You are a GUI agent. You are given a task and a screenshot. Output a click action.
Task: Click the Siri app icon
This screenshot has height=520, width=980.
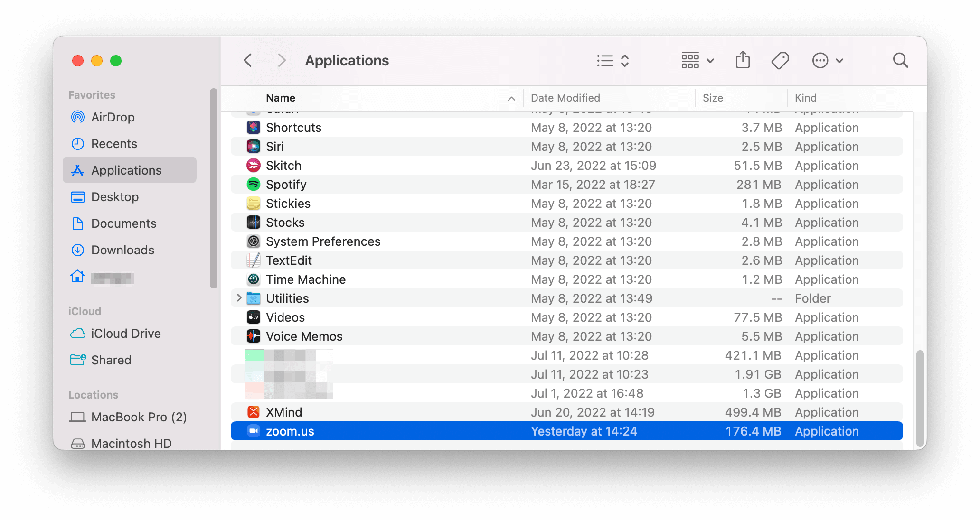coord(254,146)
